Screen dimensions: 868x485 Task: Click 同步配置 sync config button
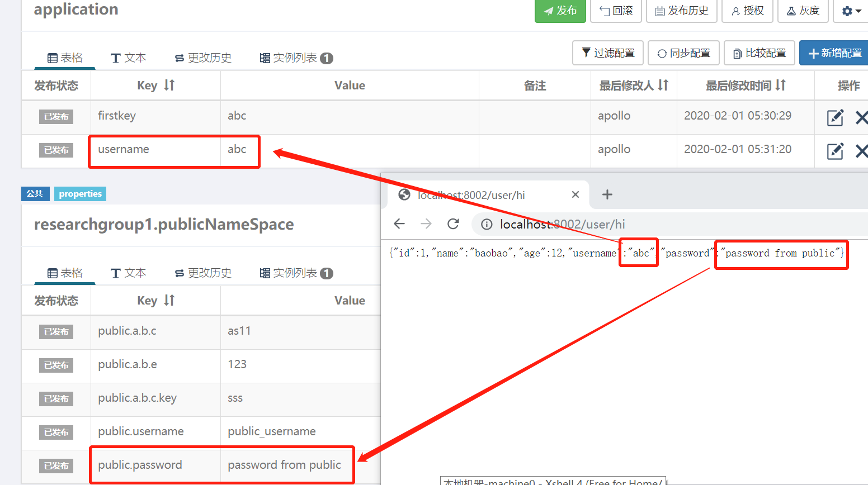click(683, 53)
